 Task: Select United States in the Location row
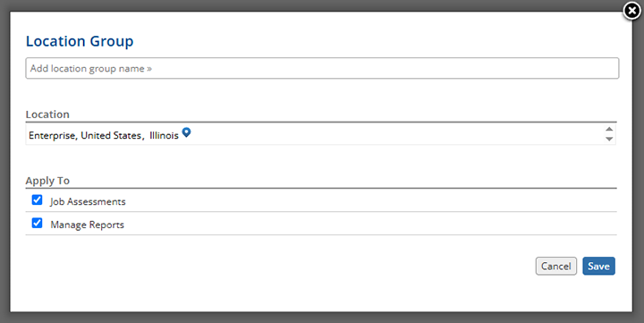pos(111,136)
